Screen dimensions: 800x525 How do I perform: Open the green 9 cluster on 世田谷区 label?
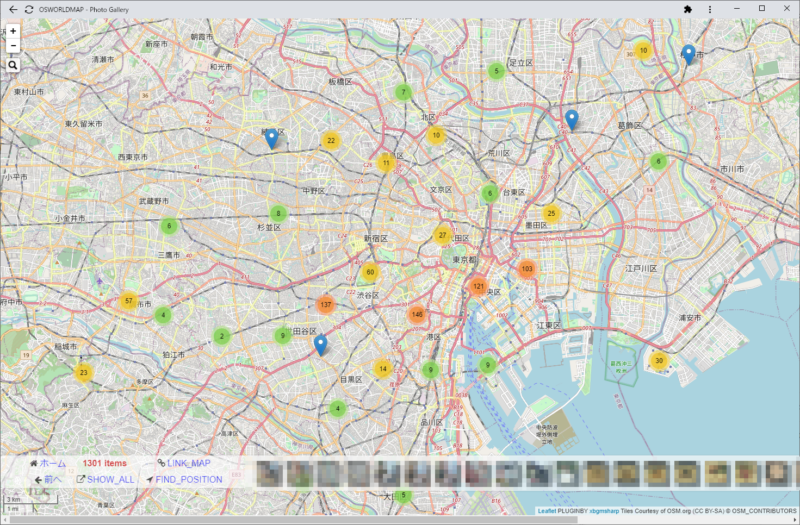[x=283, y=335]
